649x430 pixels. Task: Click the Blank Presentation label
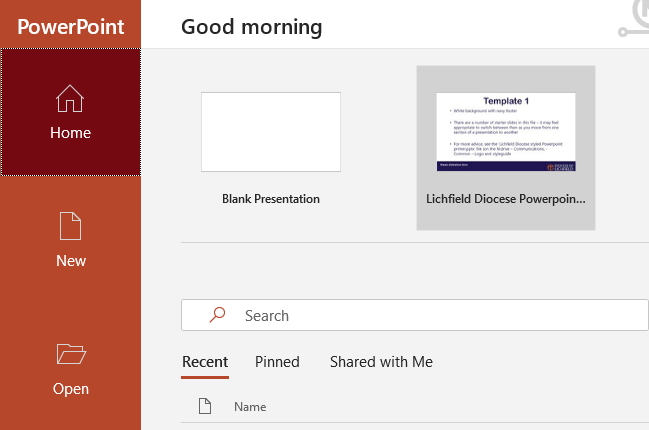(x=271, y=199)
